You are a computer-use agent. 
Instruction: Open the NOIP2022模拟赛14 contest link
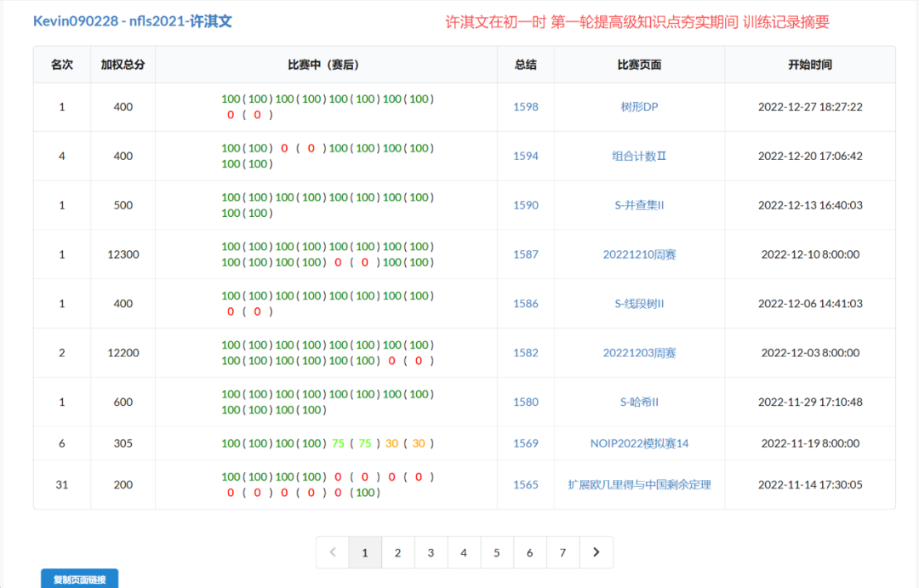click(x=639, y=443)
